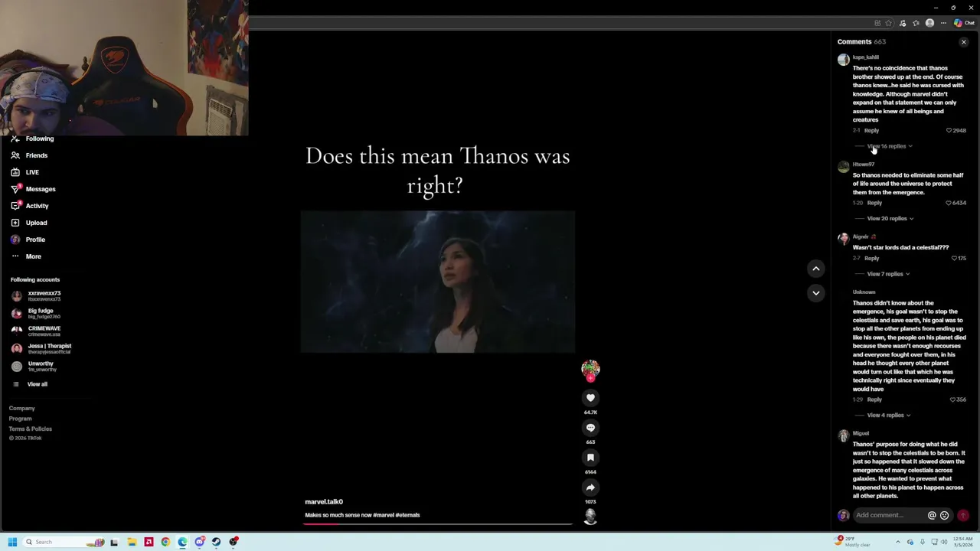Share the video using the arrow icon
Screen dimensions: 980x551
point(590,487)
